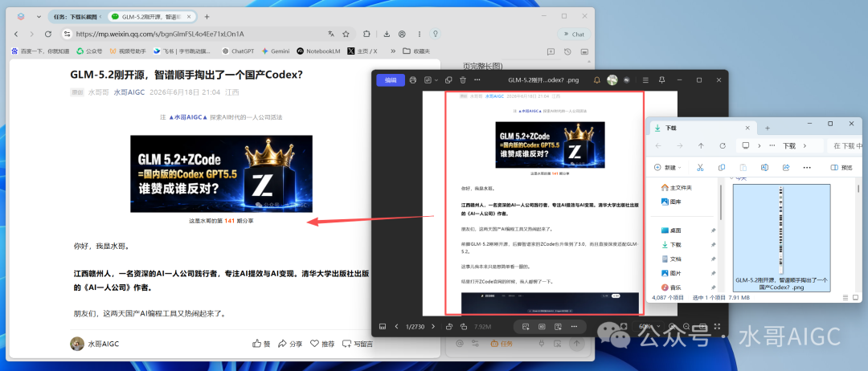
Task: Open browser extensions puzzle icon
Action: point(366,34)
